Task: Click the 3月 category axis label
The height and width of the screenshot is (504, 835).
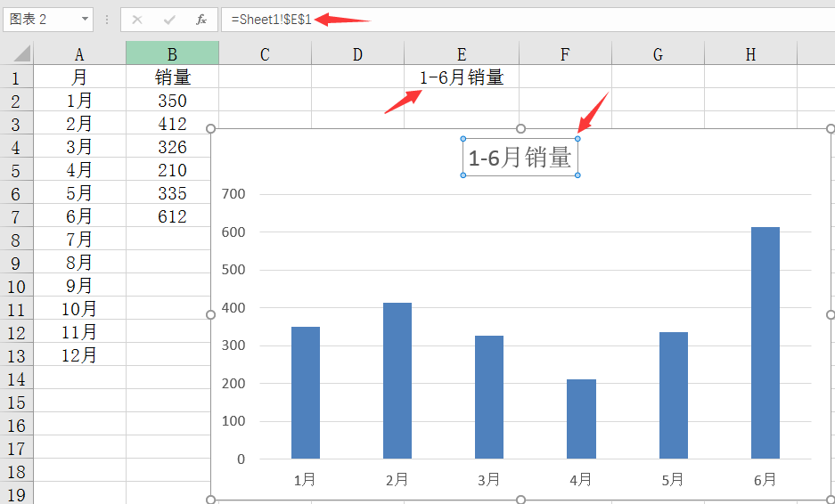Action: [x=489, y=480]
